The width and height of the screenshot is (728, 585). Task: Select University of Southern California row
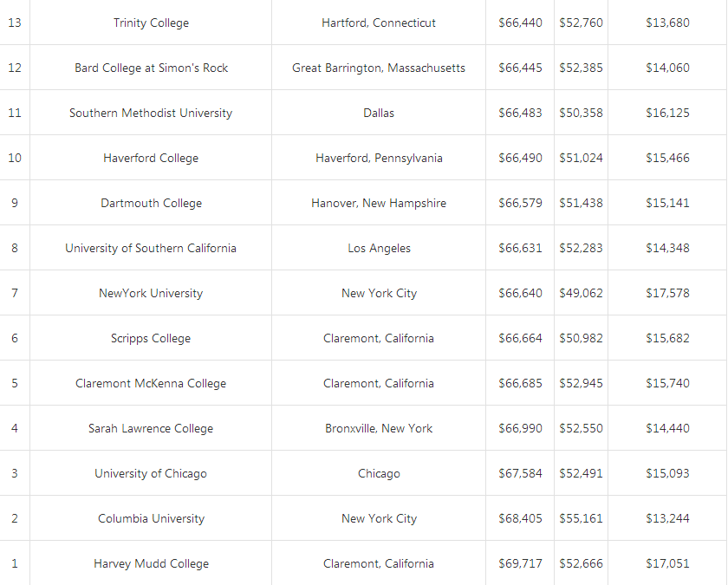click(151, 248)
